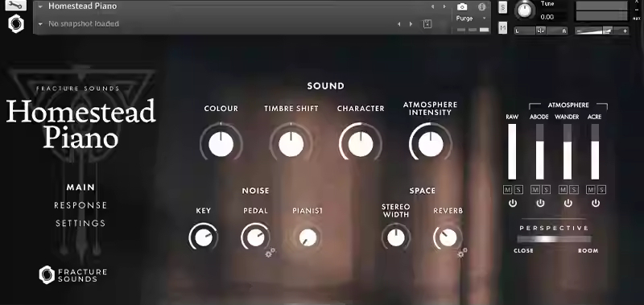Viewport: 644px width, 305px height.
Task: Open snapshot list dropdown arrow
Action: pos(40,24)
